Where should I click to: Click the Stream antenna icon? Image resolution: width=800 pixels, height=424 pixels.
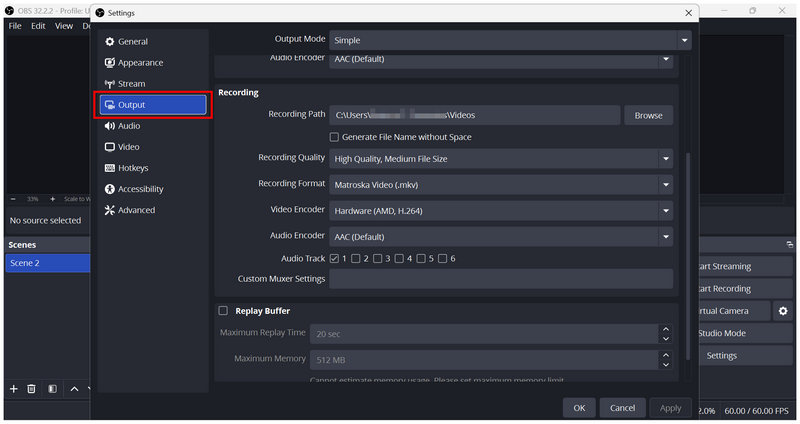pyautogui.click(x=110, y=84)
